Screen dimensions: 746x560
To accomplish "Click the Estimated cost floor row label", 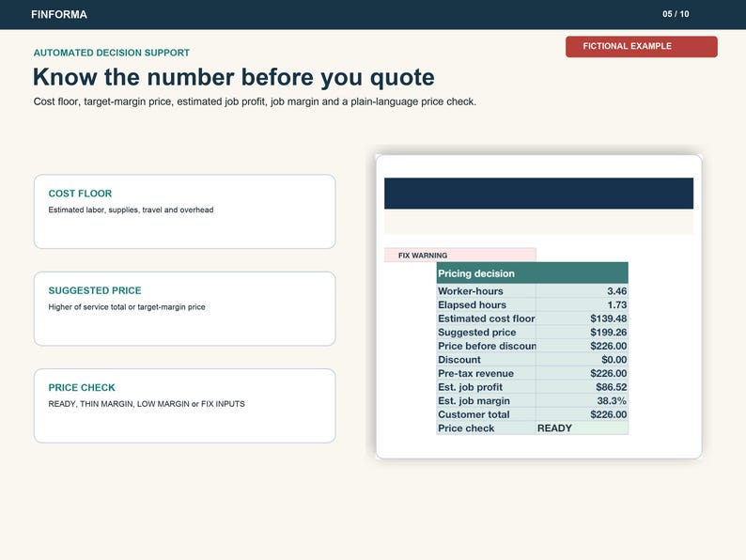I will click(x=487, y=319).
